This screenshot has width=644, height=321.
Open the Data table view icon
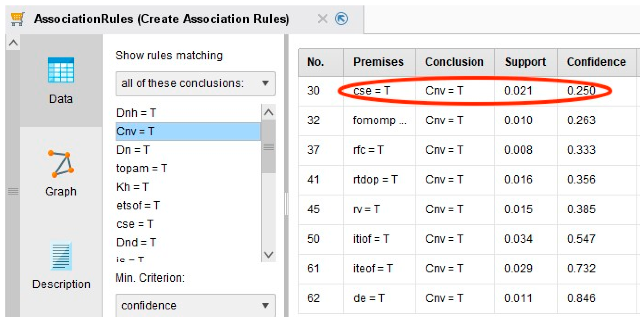(61, 70)
